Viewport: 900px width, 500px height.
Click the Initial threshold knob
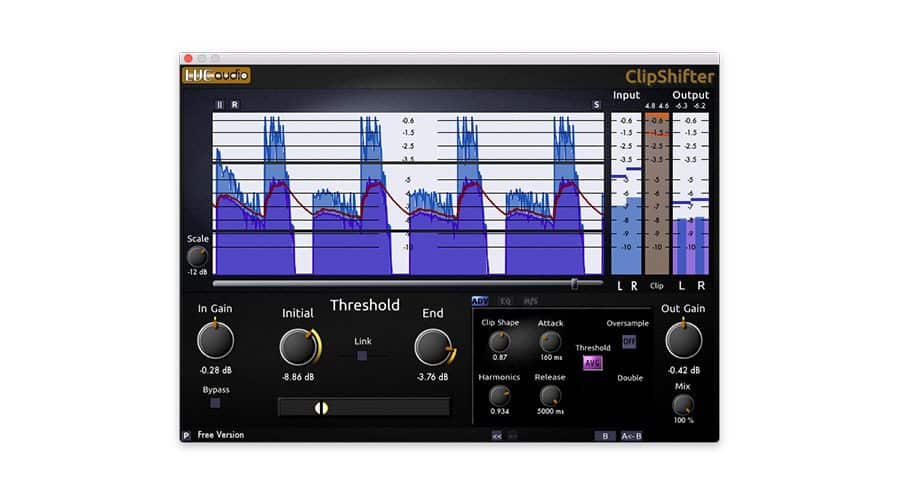tap(299, 347)
